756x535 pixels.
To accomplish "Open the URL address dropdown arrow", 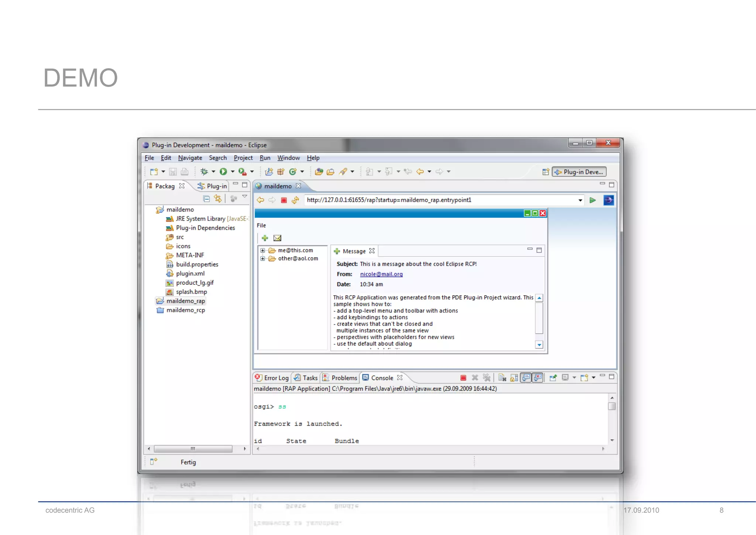I will pos(580,200).
